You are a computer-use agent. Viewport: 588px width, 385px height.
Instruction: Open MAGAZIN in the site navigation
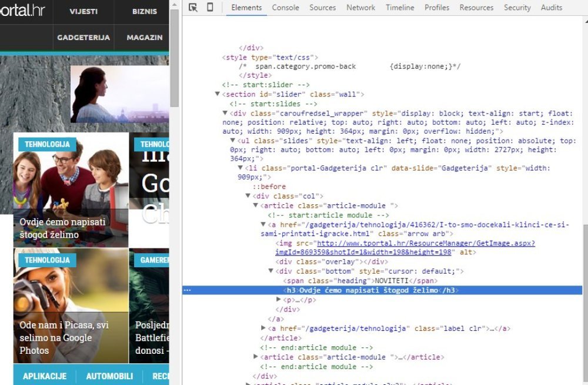pyautogui.click(x=145, y=38)
